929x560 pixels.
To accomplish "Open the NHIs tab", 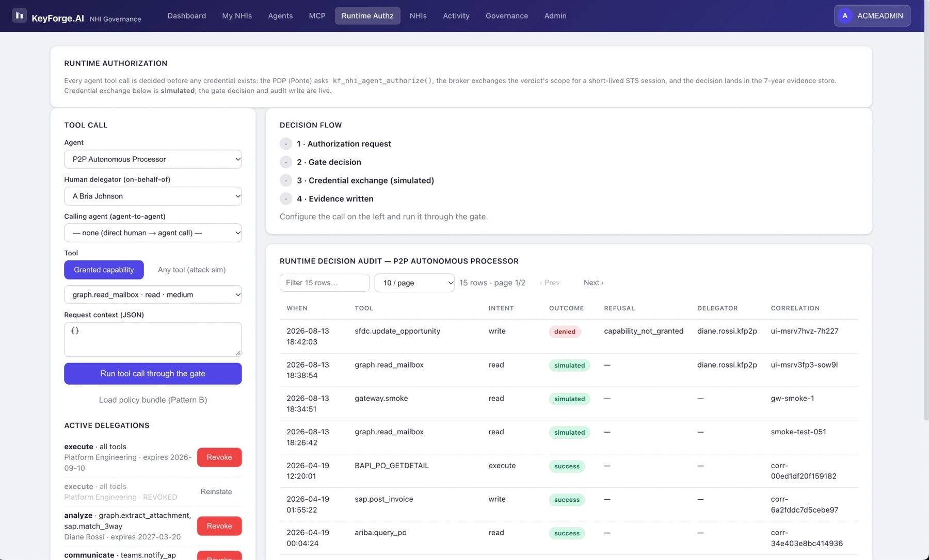I will click(x=418, y=15).
